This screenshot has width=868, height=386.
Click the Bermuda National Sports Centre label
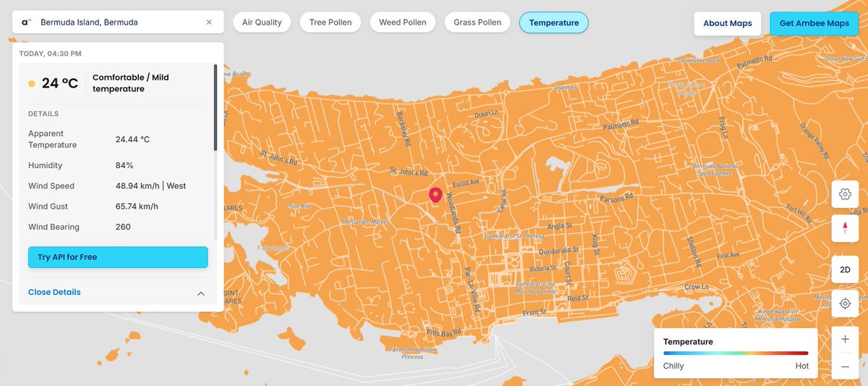coord(715,170)
